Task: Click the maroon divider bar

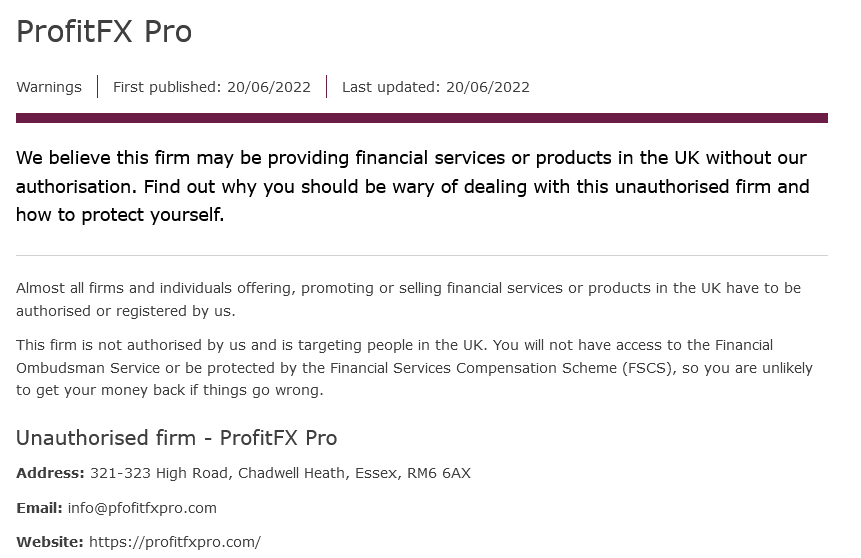Action: point(422,118)
